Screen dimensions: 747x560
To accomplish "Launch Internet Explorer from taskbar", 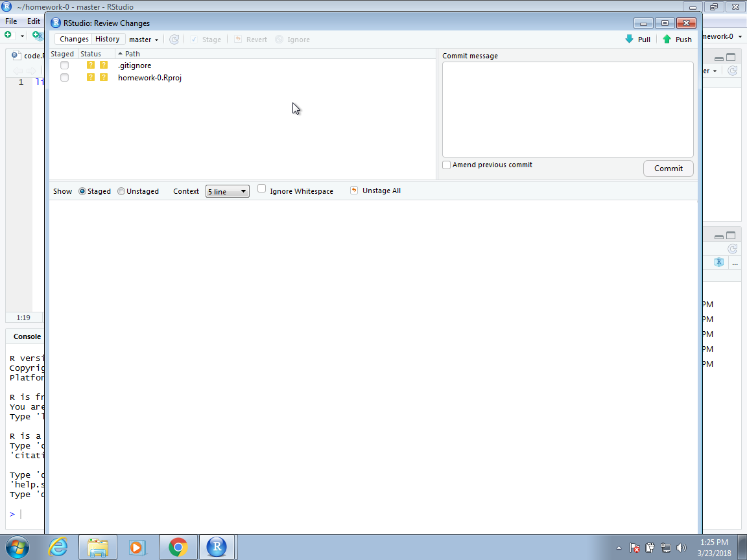I will click(58, 547).
